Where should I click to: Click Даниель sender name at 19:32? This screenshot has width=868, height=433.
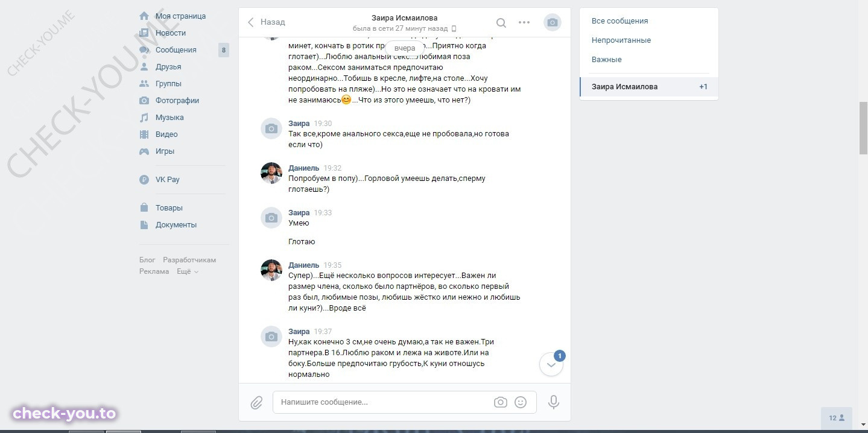[x=304, y=168]
